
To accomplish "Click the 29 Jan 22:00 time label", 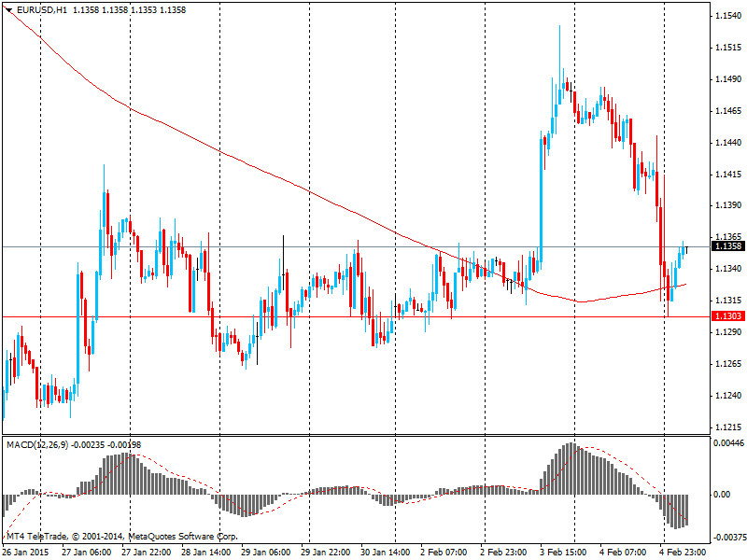I will point(325,553).
